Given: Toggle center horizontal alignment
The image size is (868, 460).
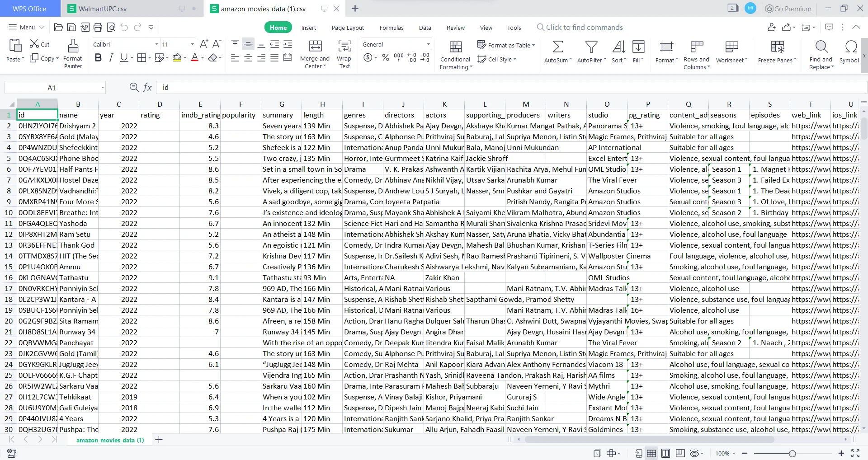Looking at the screenshot, I should coord(248,57).
